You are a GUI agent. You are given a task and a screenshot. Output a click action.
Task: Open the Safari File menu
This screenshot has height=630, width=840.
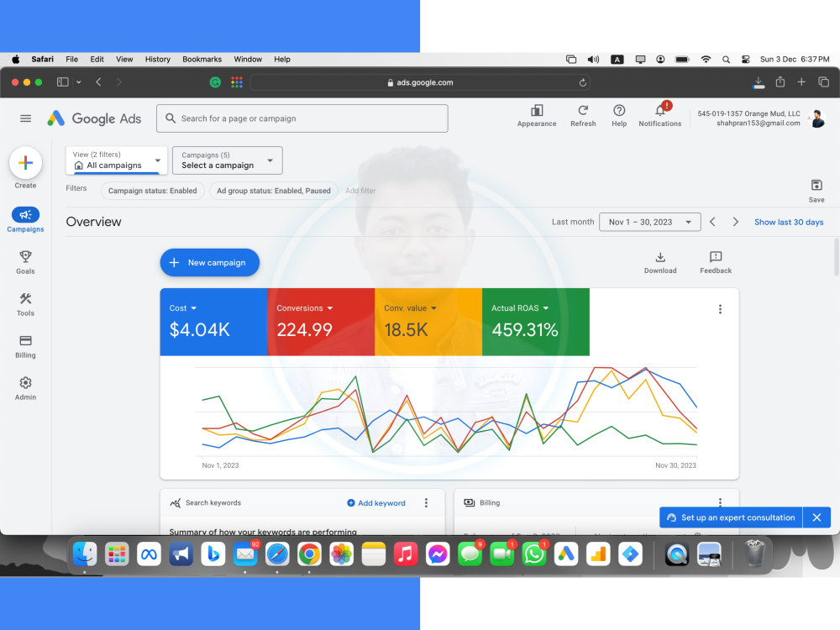71,60
